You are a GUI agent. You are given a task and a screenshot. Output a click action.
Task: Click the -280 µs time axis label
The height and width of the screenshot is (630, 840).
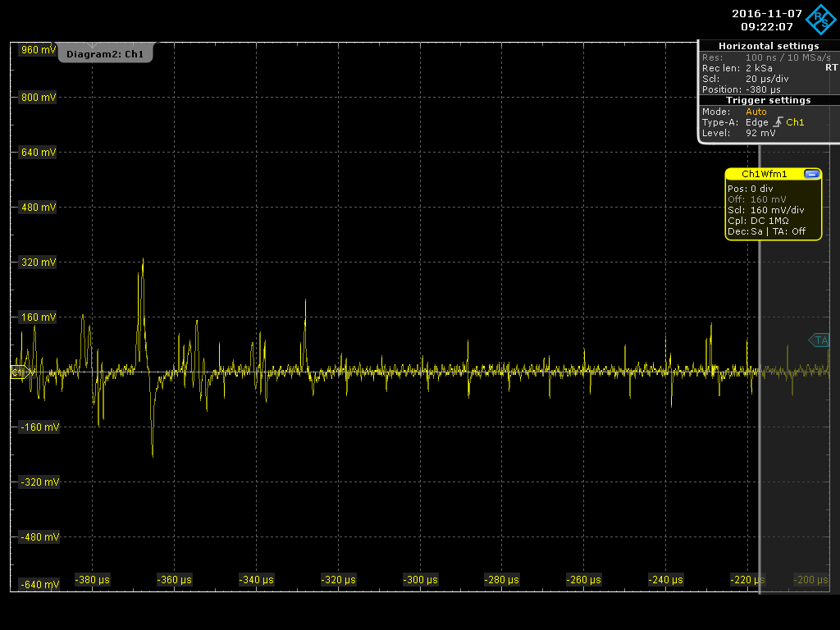pos(501,580)
